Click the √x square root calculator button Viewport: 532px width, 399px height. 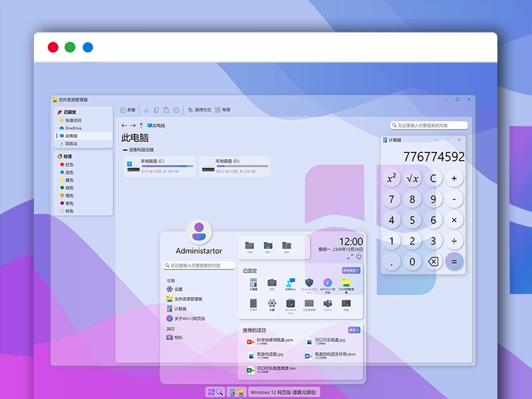412,178
